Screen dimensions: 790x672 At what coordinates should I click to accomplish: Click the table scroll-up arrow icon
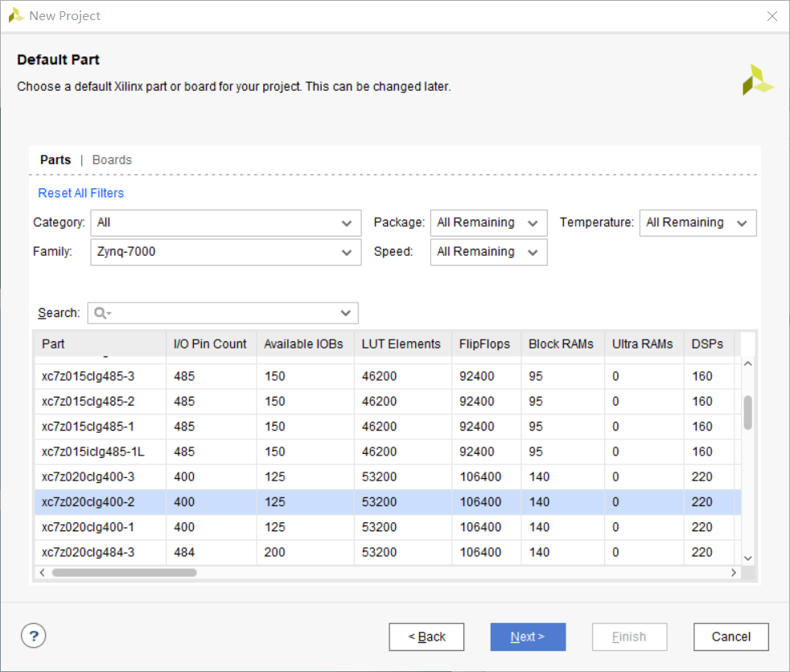[x=748, y=364]
